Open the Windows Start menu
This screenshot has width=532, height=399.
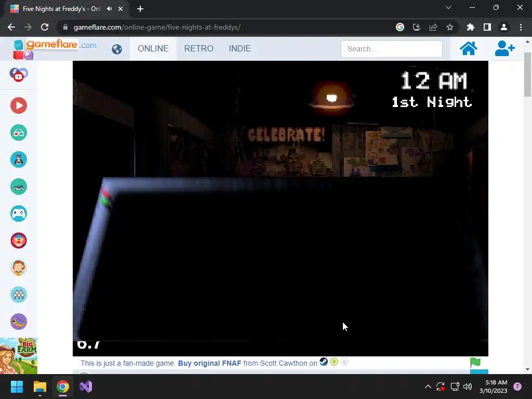point(17,387)
